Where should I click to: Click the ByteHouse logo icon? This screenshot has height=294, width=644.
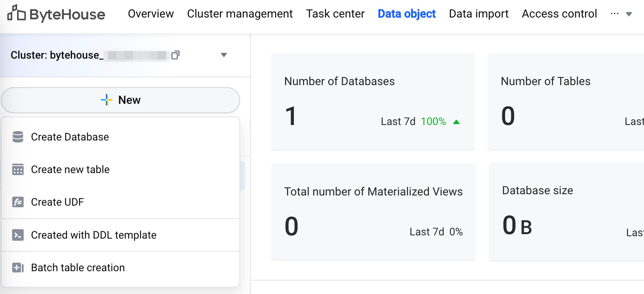pyautogui.click(x=16, y=13)
